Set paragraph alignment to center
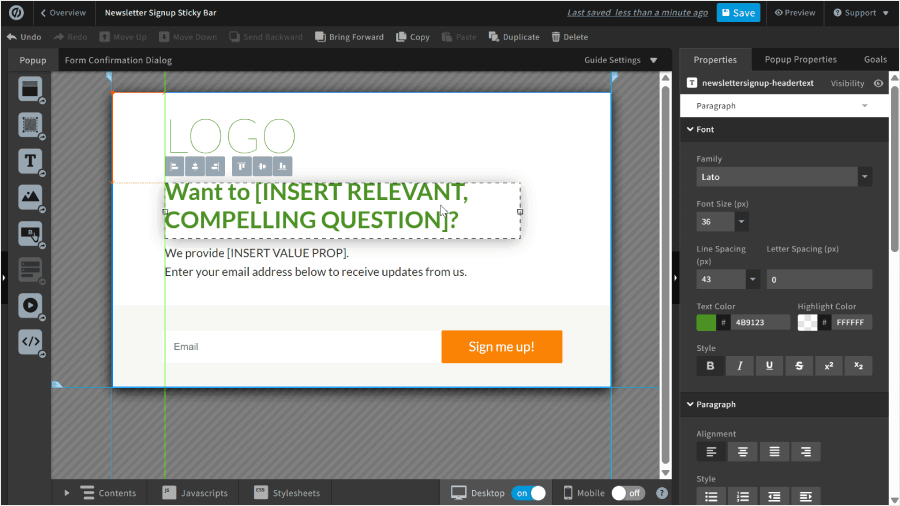The width and height of the screenshot is (900, 506). click(x=743, y=452)
